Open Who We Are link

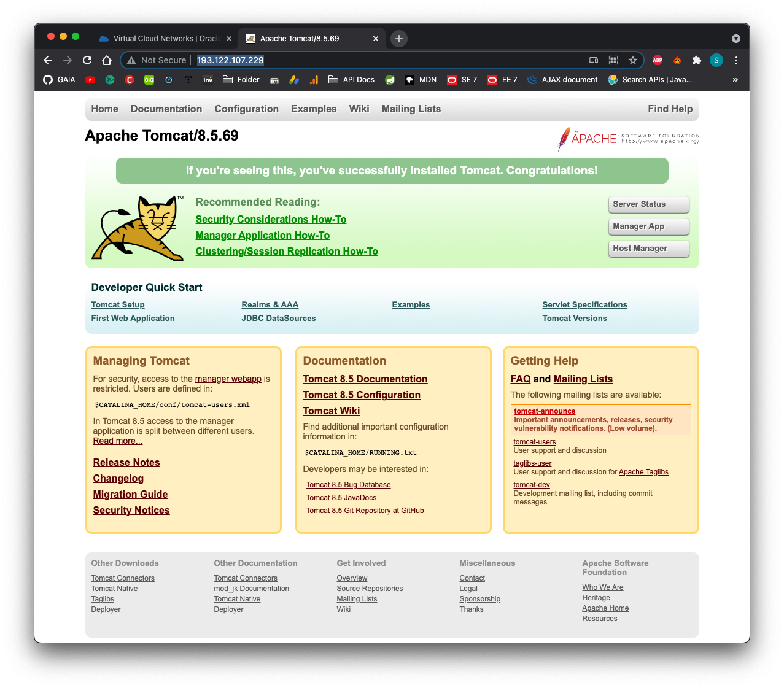tap(603, 587)
